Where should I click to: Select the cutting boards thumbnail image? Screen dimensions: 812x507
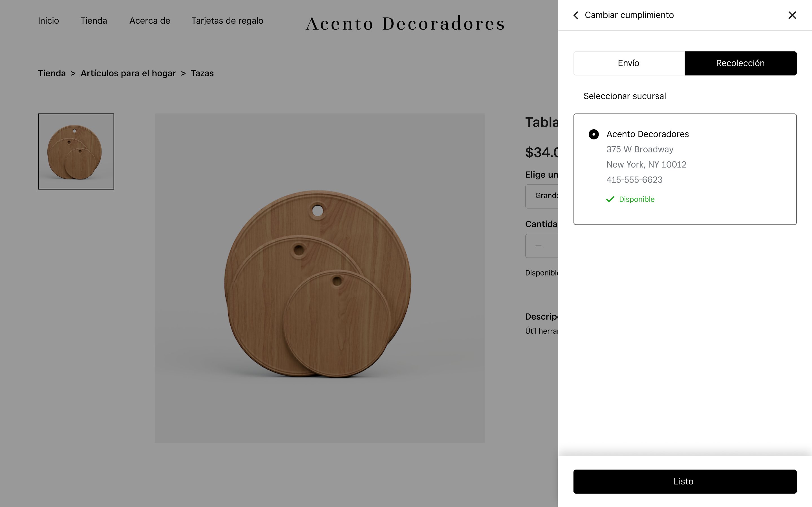tap(76, 152)
